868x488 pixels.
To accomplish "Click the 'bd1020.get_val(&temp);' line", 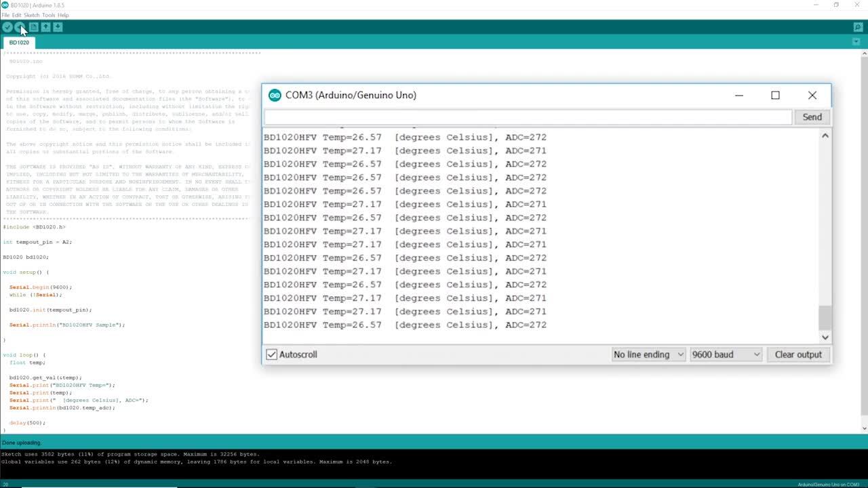I will click(x=45, y=378).
